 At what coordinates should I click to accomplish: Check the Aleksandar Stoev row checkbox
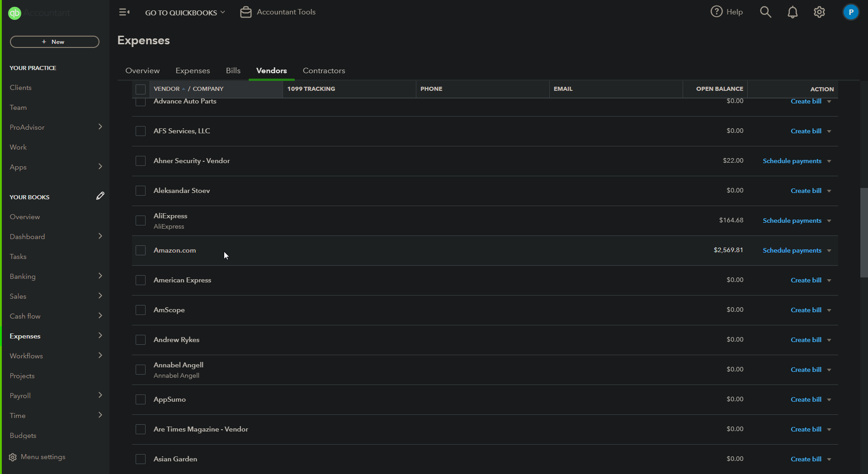coord(141,191)
